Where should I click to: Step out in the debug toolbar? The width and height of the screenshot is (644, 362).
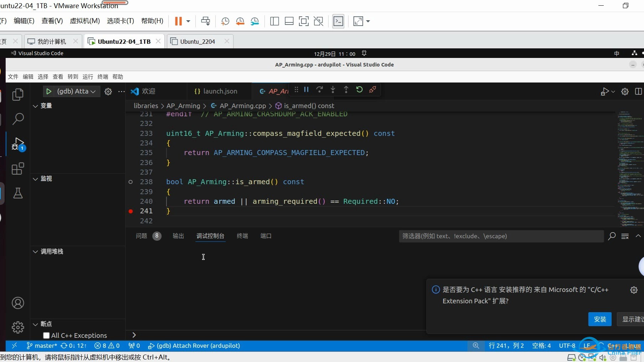pos(346,90)
